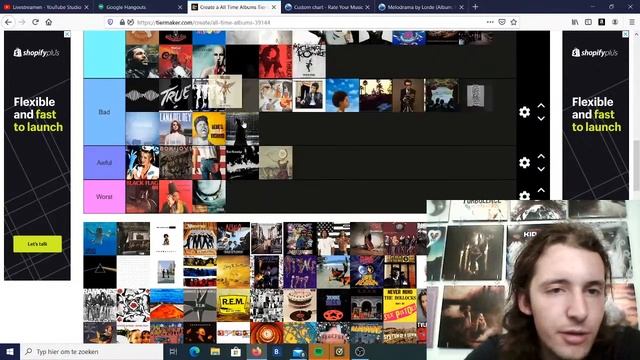This screenshot has height=360, width=640.
Task: Click the Awful tier label
Action: point(104,162)
